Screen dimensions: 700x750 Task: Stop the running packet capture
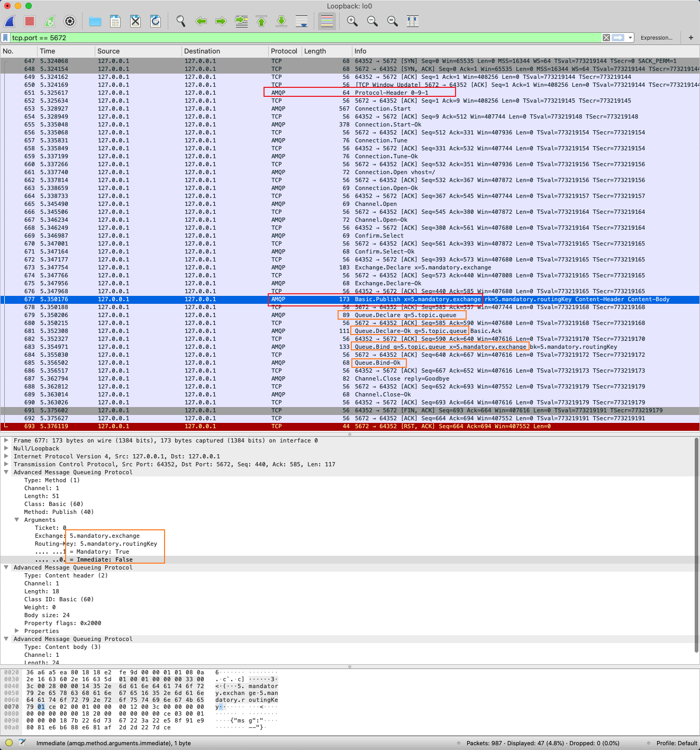pyautogui.click(x=30, y=21)
